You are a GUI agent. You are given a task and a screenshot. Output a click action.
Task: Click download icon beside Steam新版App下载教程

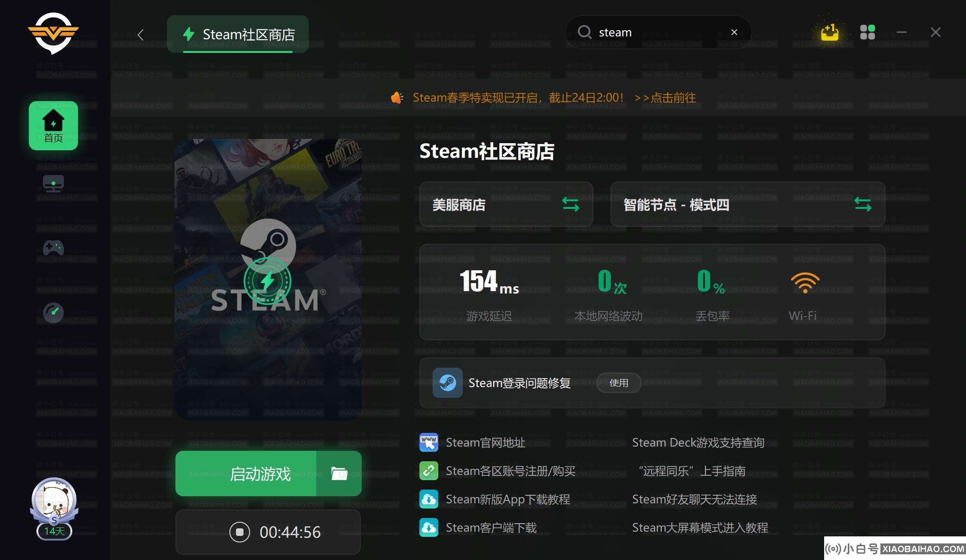coord(429,499)
